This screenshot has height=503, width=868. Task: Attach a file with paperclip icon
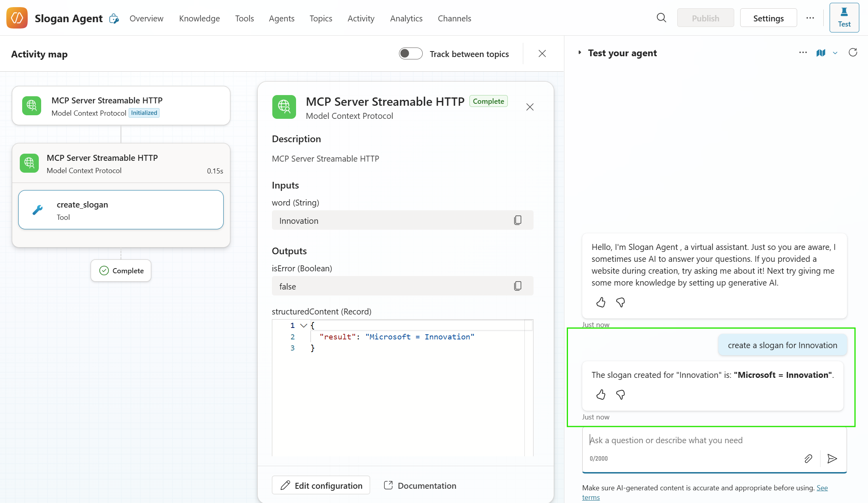coord(808,458)
